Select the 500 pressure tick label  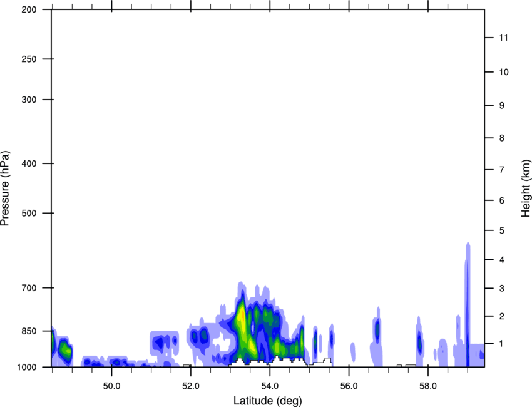coord(29,213)
